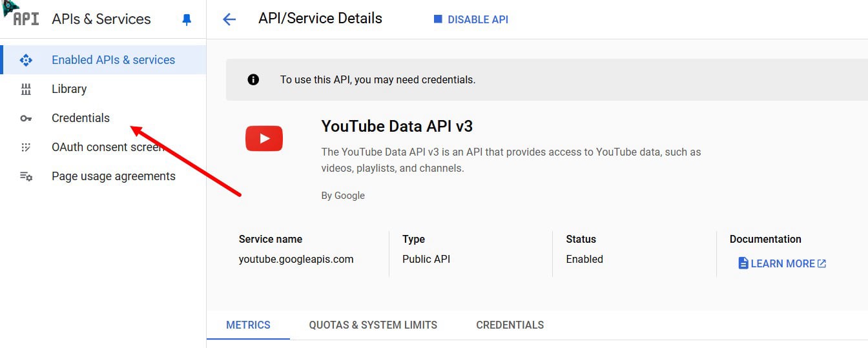
Task: Click the YouTube logo thumbnail
Action: pyautogui.click(x=264, y=138)
